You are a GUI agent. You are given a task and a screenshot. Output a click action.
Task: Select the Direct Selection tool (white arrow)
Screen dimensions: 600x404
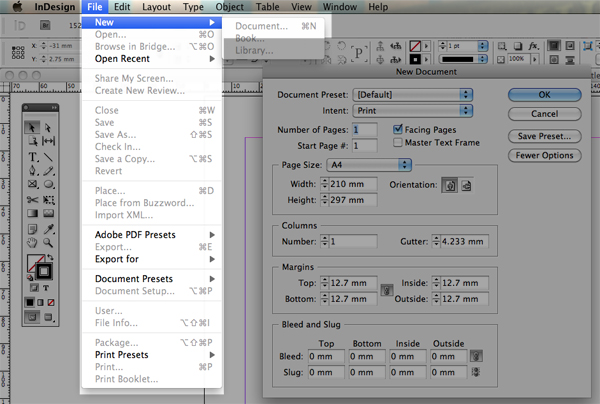pos(48,127)
